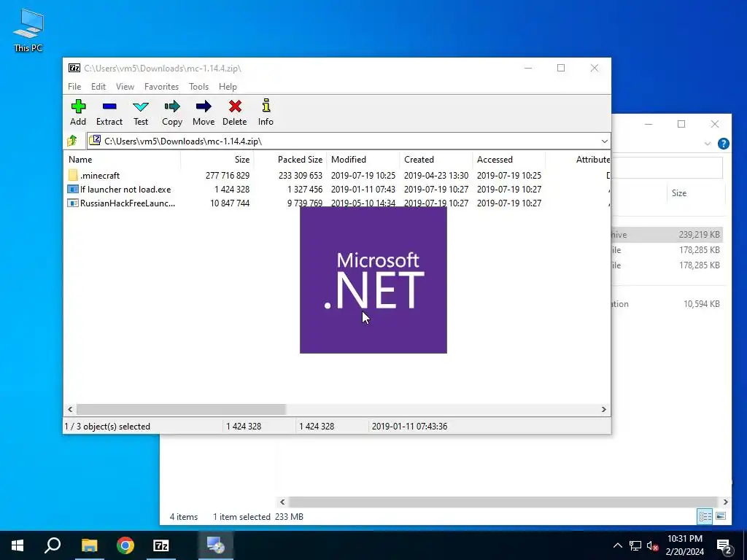The height and width of the screenshot is (560, 747).
Task: Select the .minecraft folder row
Action: 337,175
